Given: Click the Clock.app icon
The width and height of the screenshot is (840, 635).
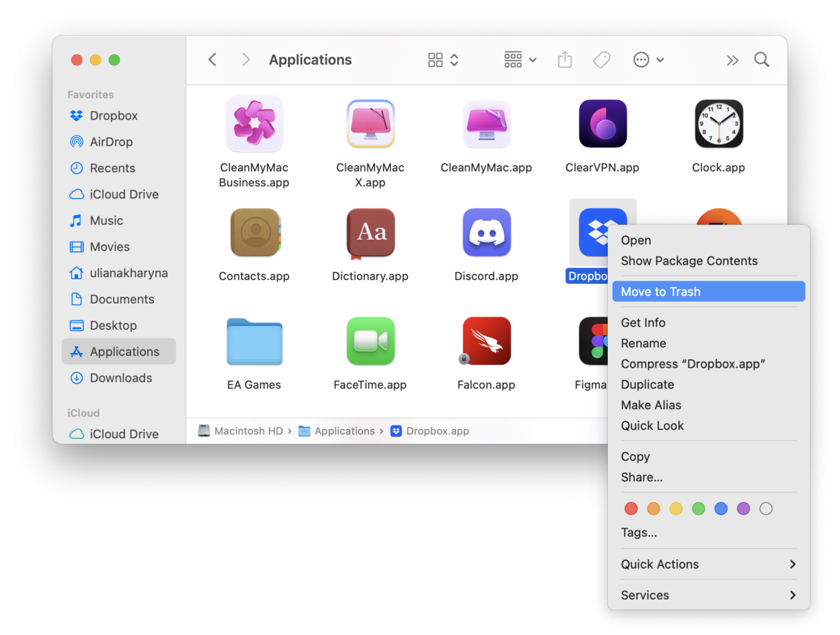Looking at the screenshot, I should [718, 124].
